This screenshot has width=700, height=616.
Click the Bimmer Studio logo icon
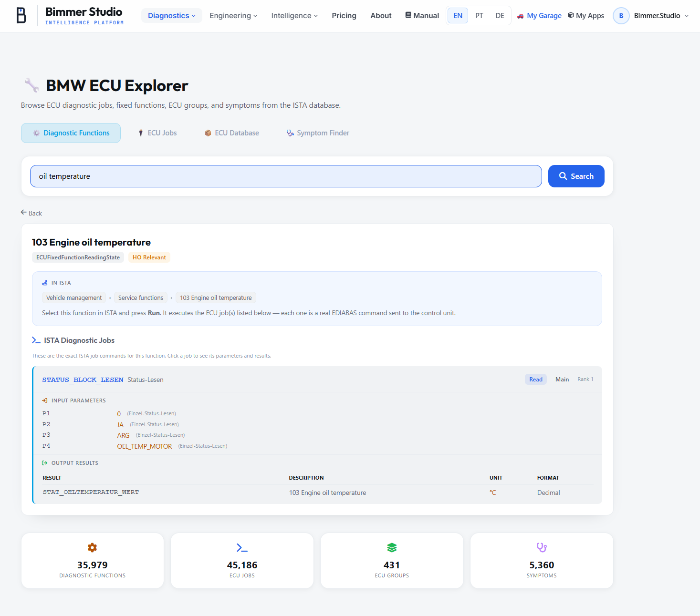coord(21,16)
